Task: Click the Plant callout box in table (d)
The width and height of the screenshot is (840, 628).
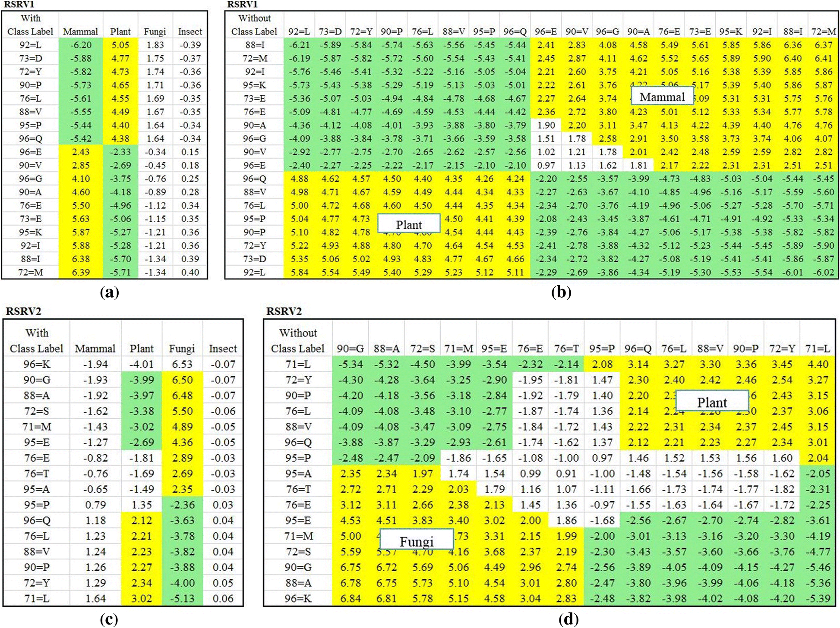Action: [x=712, y=402]
